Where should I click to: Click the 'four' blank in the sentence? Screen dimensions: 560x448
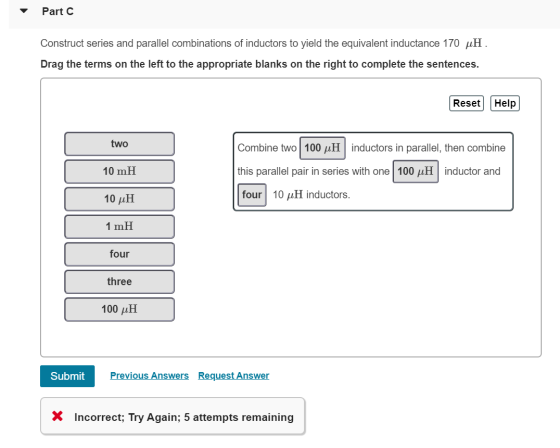[252, 195]
